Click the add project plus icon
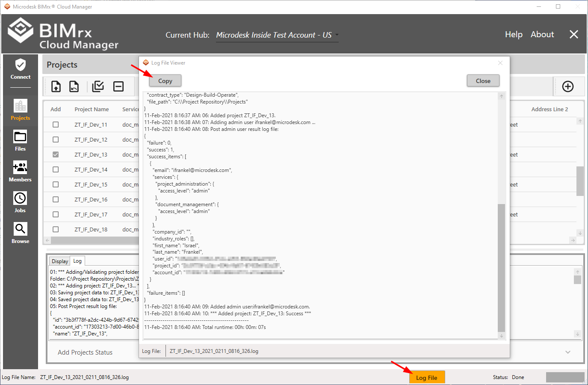This screenshot has height=385, width=588. 568,86
